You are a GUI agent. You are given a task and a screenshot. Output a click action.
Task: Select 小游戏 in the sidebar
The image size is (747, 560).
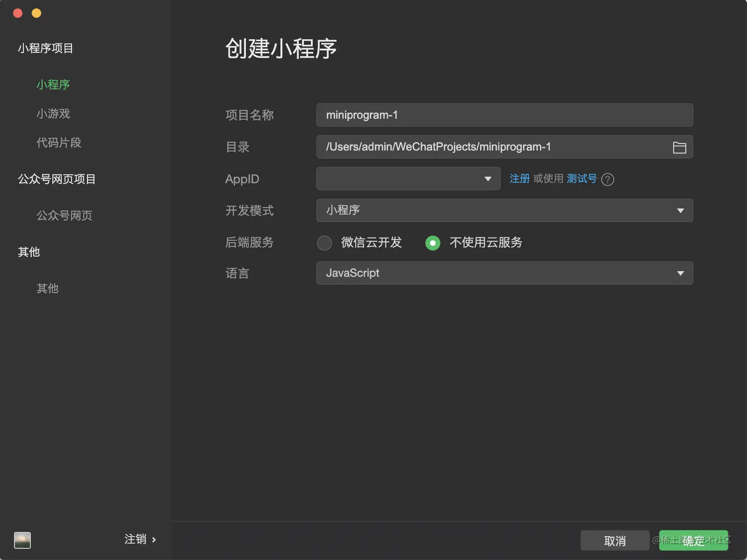click(53, 114)
